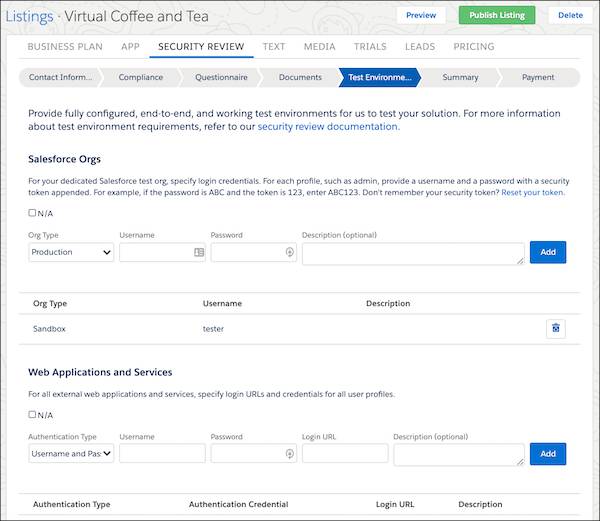
Task: Open the security review documentation link
Action: coord(328,127)
